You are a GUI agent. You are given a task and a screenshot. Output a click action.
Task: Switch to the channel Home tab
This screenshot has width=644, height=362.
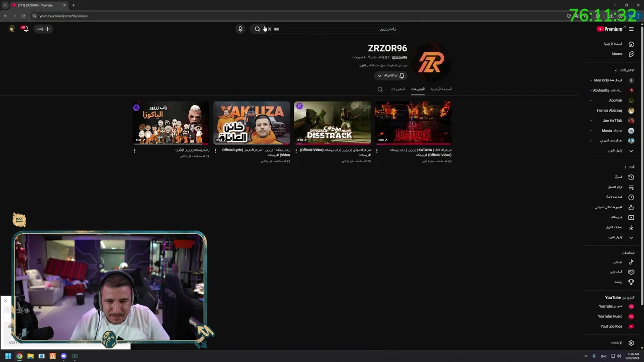click(x=441, y=89)
